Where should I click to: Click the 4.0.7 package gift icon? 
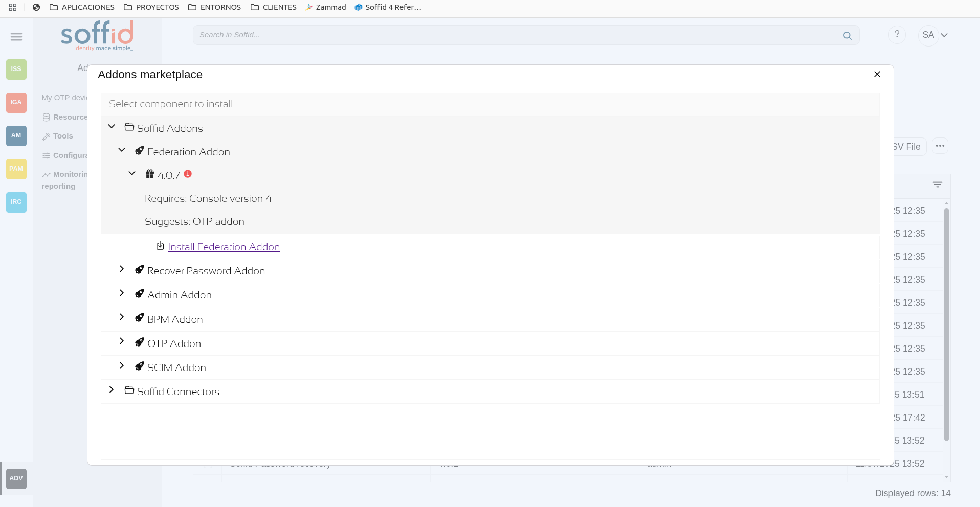coord(150,174)
